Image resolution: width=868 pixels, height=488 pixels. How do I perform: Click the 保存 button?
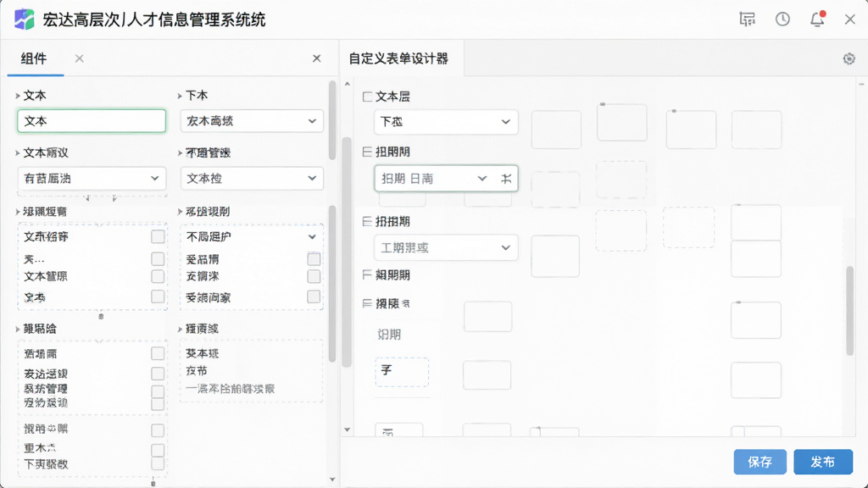(759, 462)
